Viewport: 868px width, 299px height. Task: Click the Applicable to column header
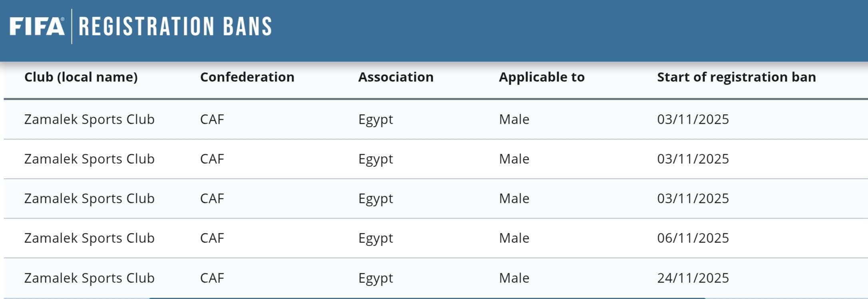click(x=542, y=77)
